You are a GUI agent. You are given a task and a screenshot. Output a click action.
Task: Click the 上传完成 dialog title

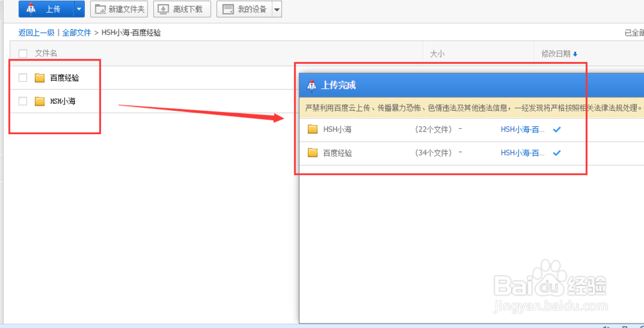point(338,86)
